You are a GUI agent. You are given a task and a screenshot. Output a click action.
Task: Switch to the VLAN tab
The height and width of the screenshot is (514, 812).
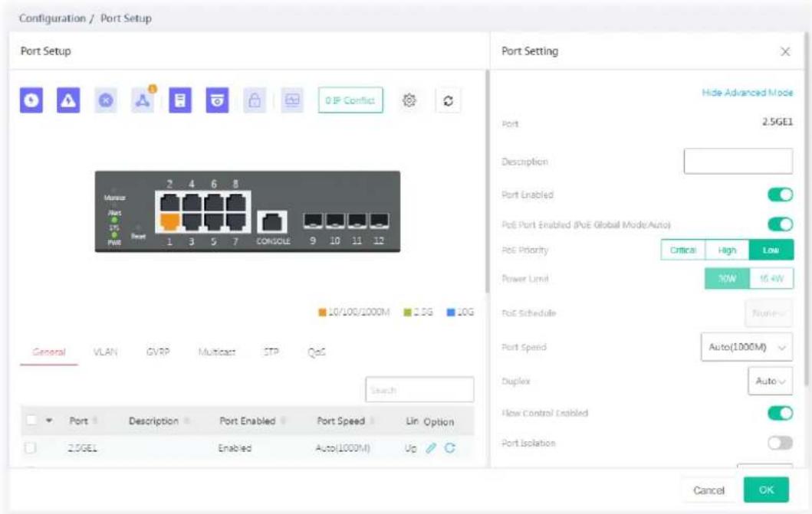pyautogui.click(x=105, y=352)
